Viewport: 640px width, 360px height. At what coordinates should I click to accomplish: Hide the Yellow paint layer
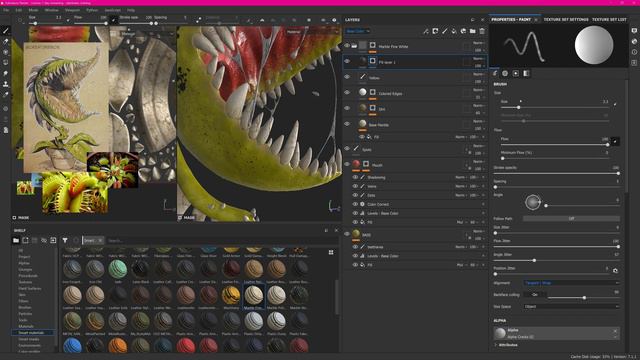point(347,77)
